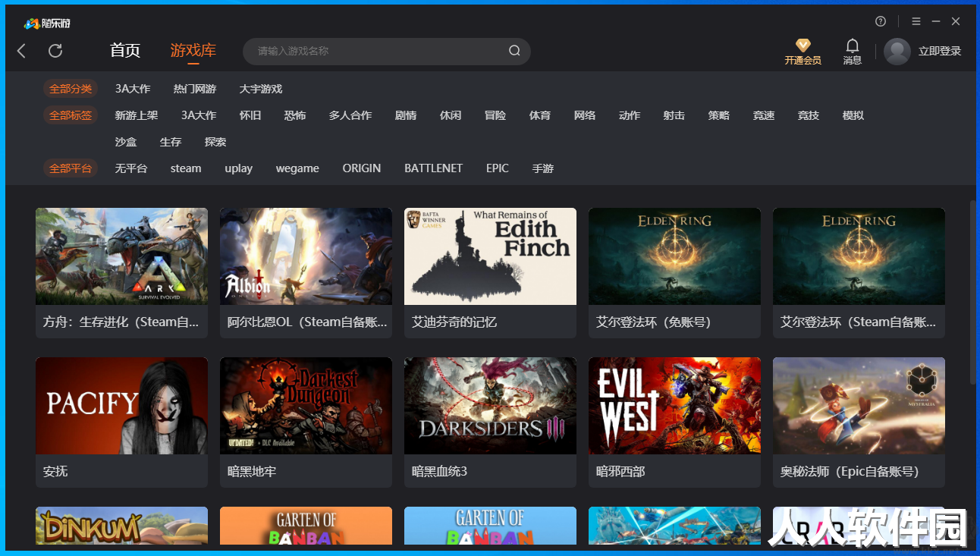
Task: Open ARK Survival Evolved game thumbnail
Action: pyautogui.click(x=121, y=256)
